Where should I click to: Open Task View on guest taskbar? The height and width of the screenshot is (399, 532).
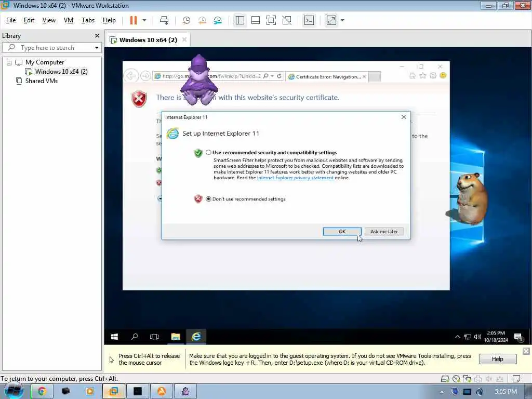[x=154, y=337]
